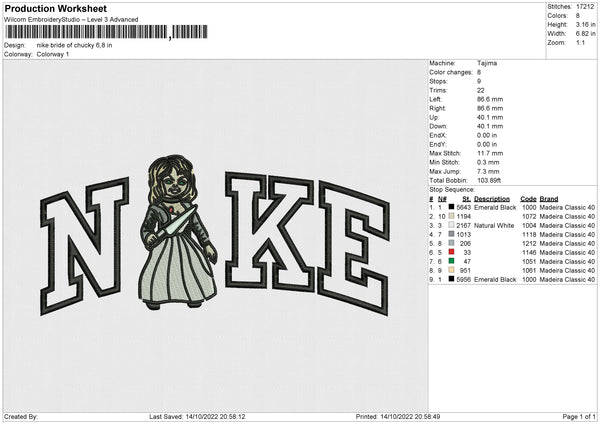Click thread code '1004' in row 3
Viewport: 600px width, 424px height.
click(x=529, y=225)
